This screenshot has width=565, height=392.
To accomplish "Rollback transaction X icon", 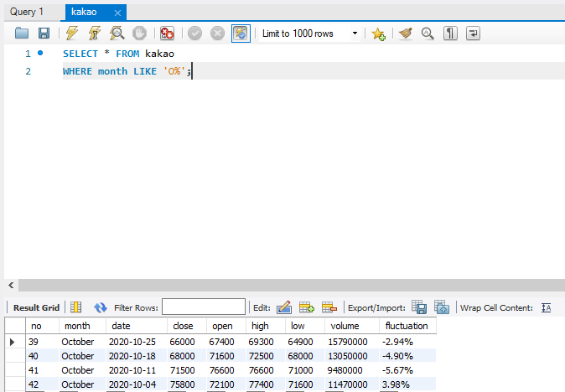I will 217,34.
